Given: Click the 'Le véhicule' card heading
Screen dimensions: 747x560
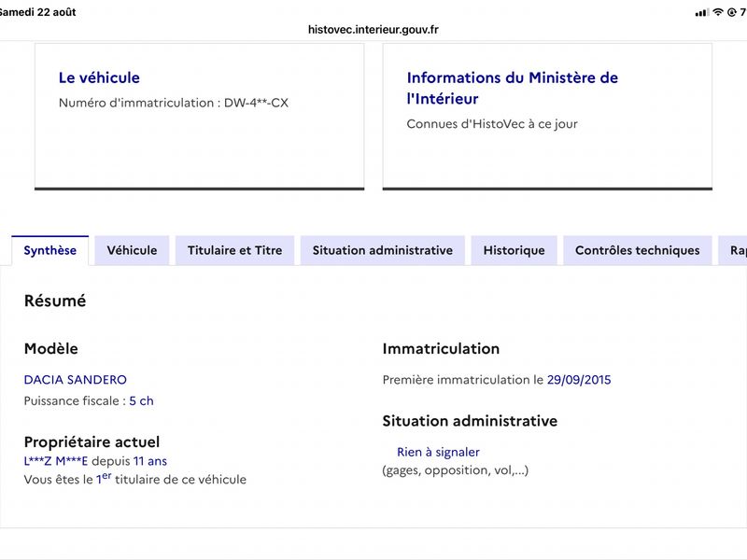Looking at the screenshot, I should click(x=99, y=77).
